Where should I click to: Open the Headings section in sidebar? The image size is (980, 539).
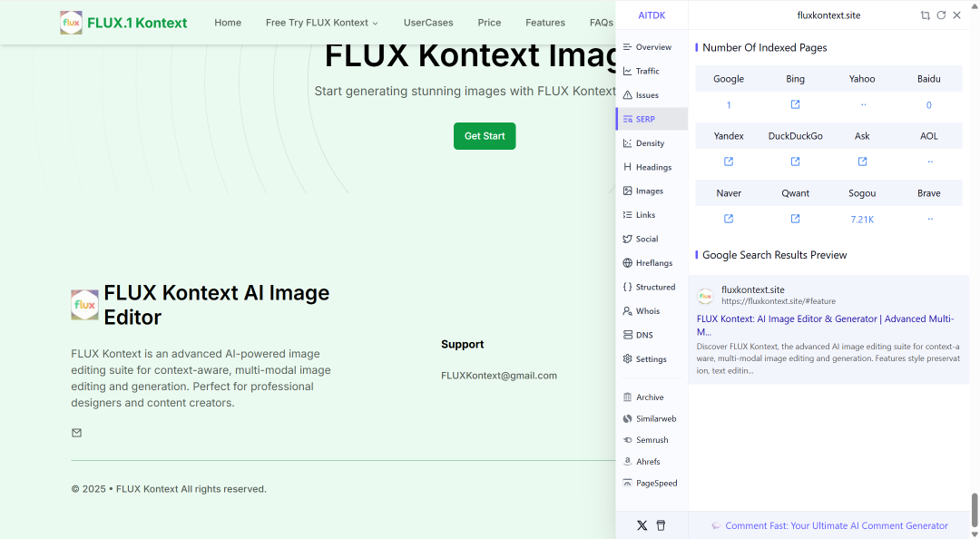pos(652,167)
